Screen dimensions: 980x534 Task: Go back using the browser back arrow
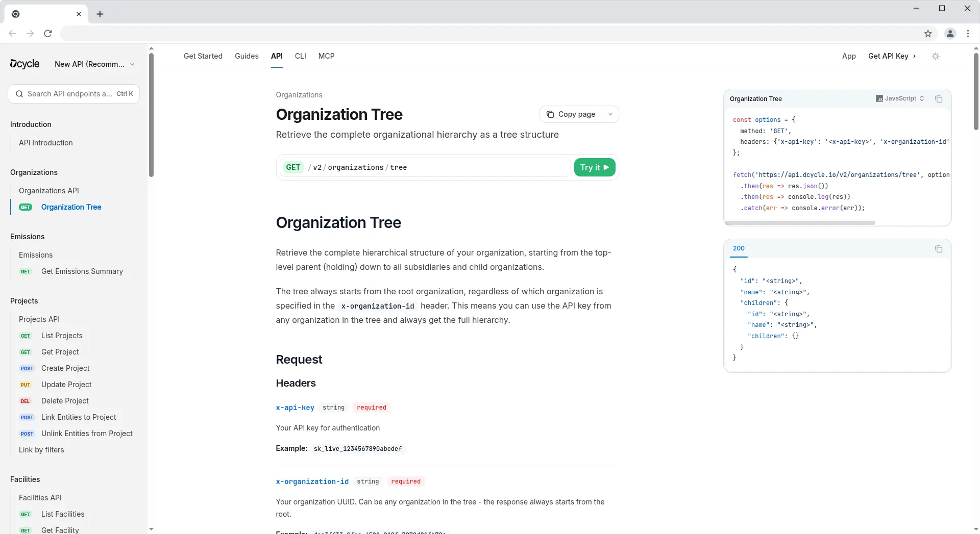click(x=12, y=33)
